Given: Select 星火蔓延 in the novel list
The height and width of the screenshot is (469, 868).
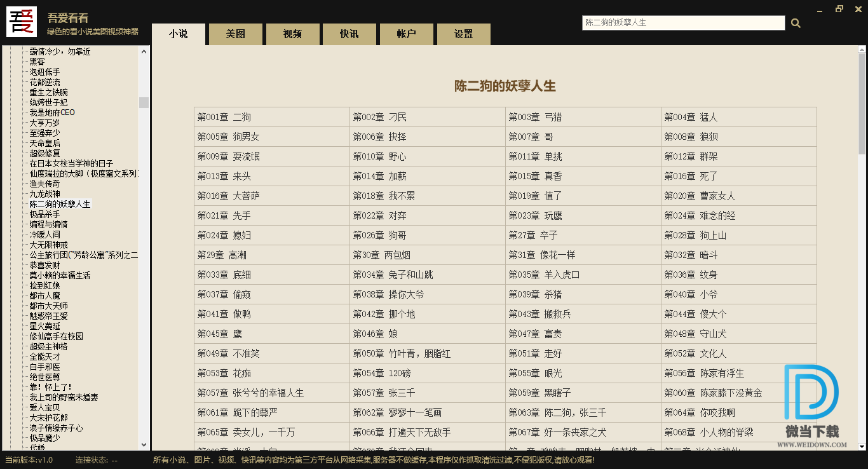Looking at the screenshot, I should click(x=44, y=326).
